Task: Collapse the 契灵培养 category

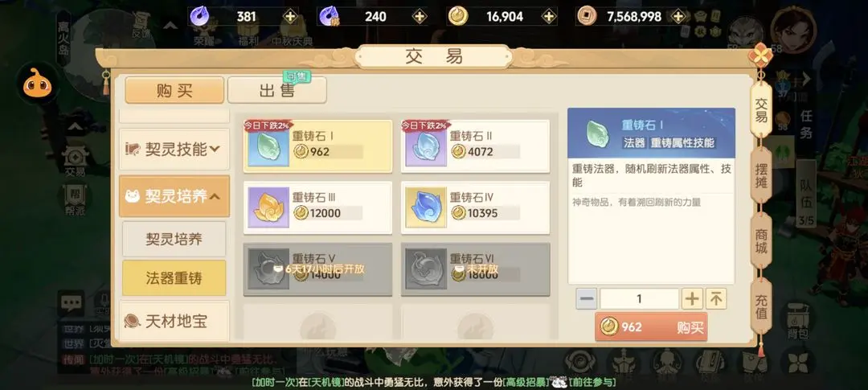Action: coord(174,196)
